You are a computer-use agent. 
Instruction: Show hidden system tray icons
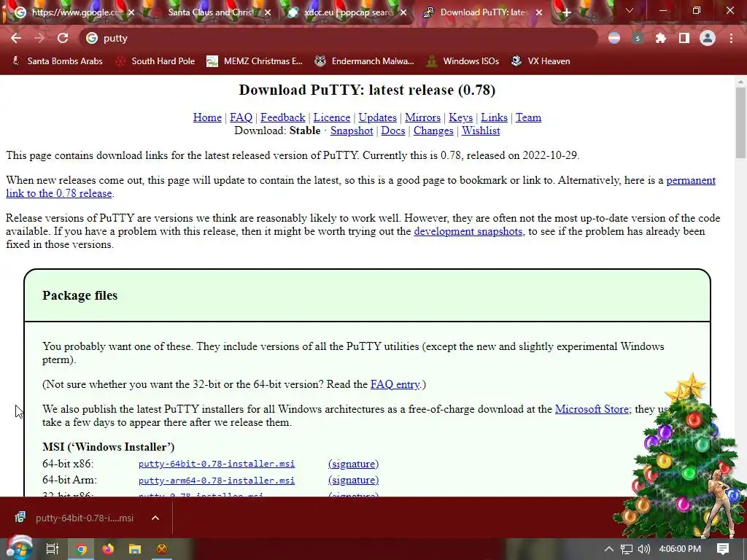(x=609, y=549)
